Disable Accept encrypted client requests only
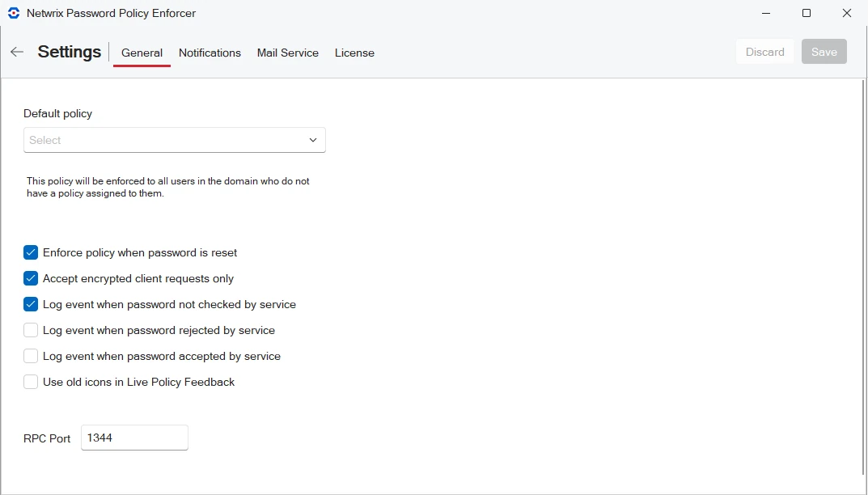 [x=31, y=278]
